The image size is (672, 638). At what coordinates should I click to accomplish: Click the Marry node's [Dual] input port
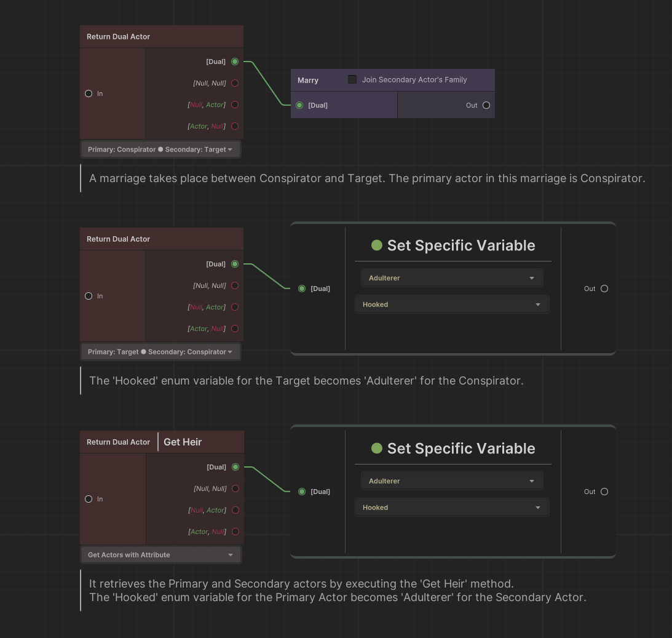pyautogui.click(x=299, y=105)
